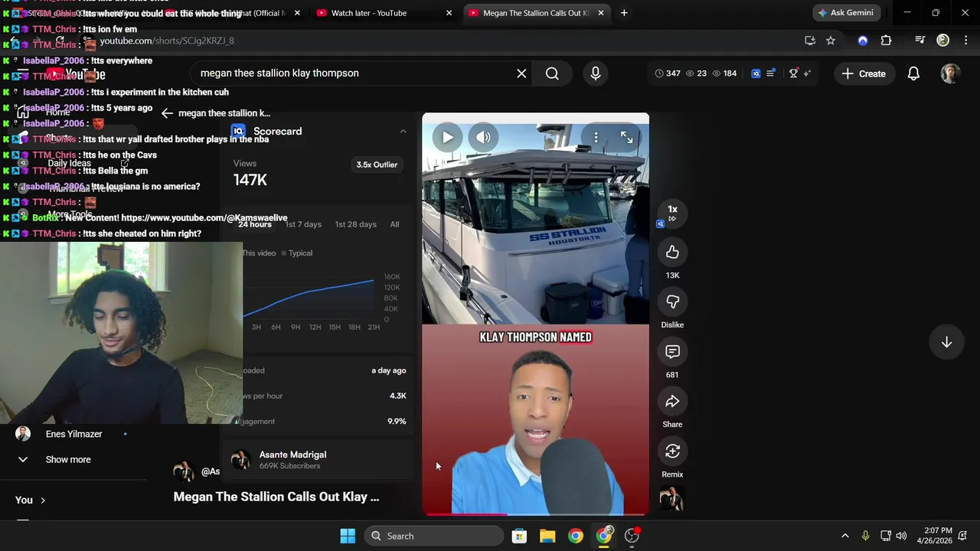Select the 24 hours range tab
The image size is (980, 551).
pyautogui.click(x=254, y=224)
